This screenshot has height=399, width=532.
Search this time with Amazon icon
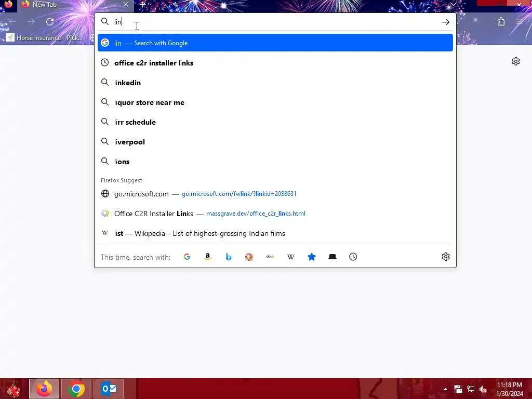(x=208, y=257)
